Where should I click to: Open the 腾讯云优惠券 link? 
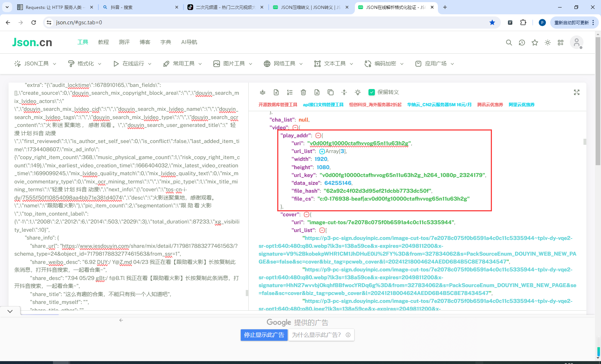pyautogui.click(x=490, y=105)
